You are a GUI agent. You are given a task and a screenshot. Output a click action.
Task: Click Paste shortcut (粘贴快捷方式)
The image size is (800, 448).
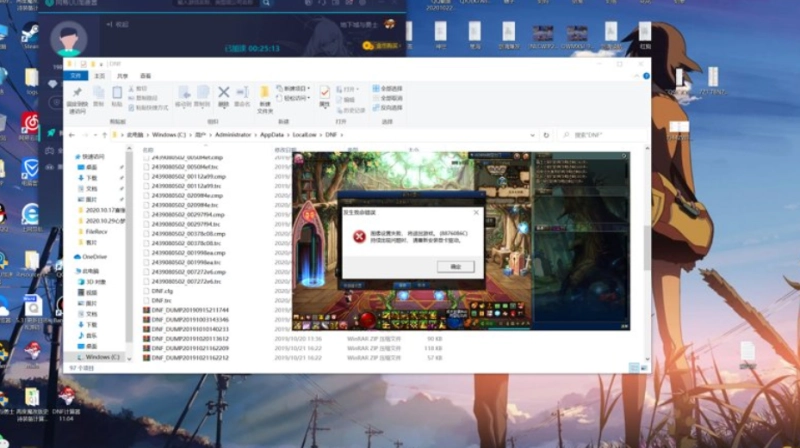(148, 108)
